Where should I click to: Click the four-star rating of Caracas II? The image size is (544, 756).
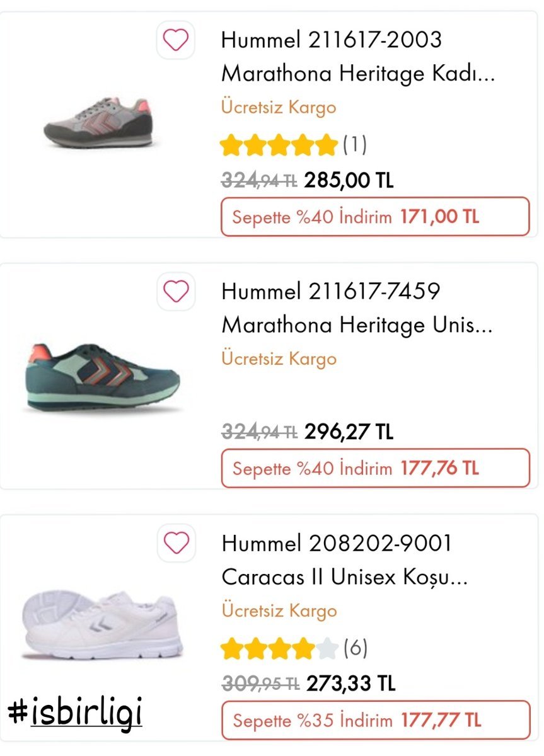coord(279,648)
